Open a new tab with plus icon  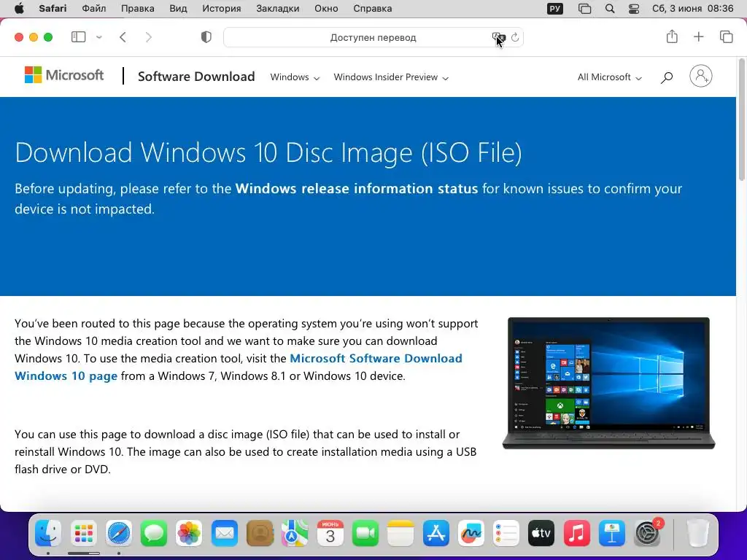pyautogui.click(x=698, y=36)
